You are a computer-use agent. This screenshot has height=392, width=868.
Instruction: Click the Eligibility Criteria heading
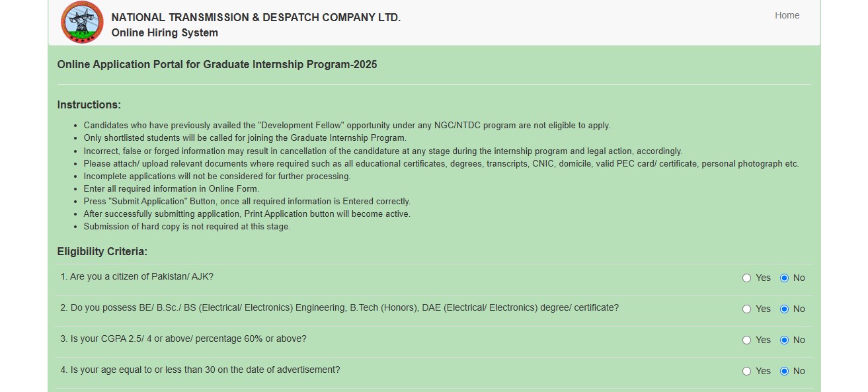(102, 252)
